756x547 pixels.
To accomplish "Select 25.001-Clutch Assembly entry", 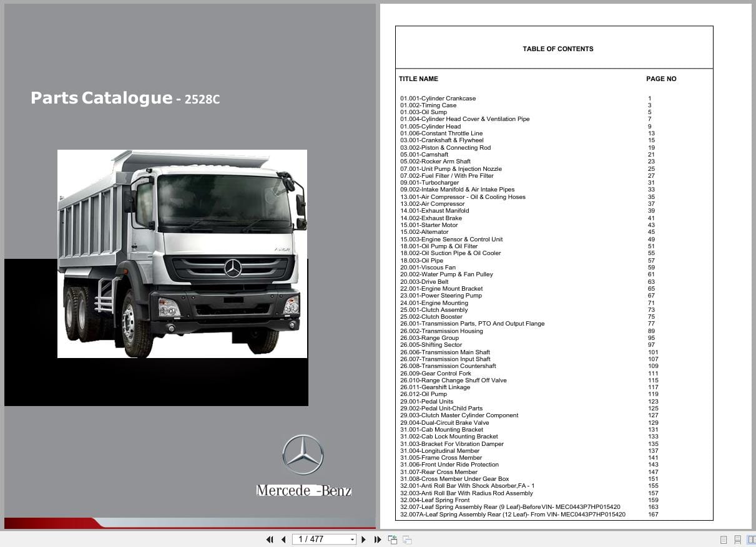I will coord(434,310).
